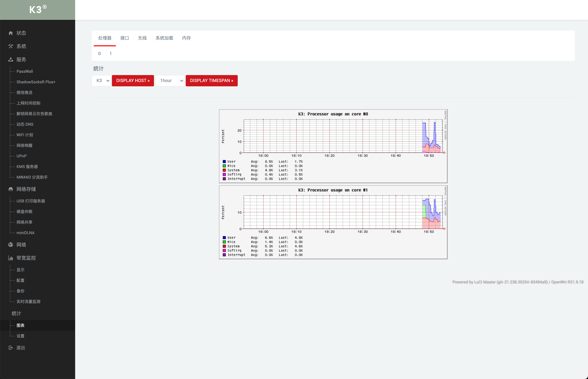Click the blue User legend swatch, core #0

tap(224, 162)
